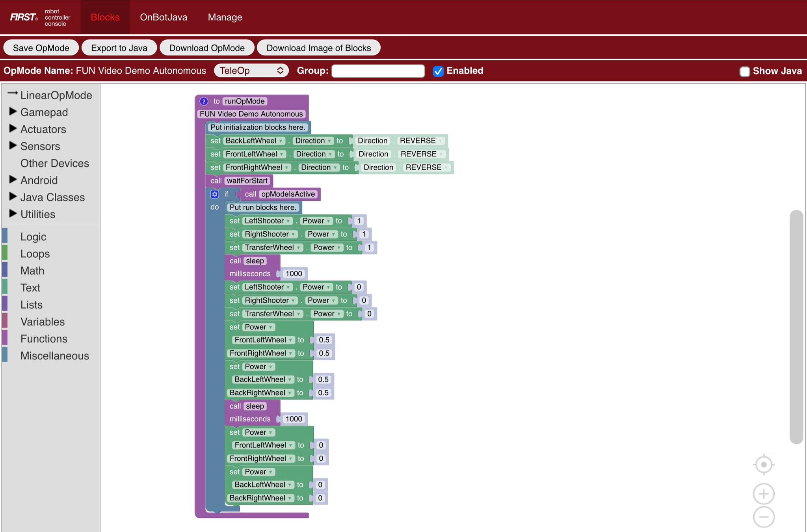The image size is (807, 532).
Task: Open the REVERSE dropdown on the FrontRightWheel row
Action: [x=427, y=167]
